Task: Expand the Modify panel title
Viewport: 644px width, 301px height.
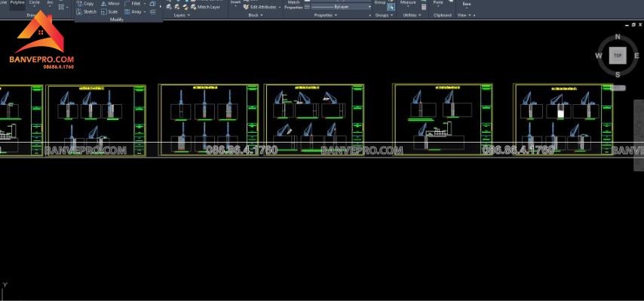Action: point(117,20)
